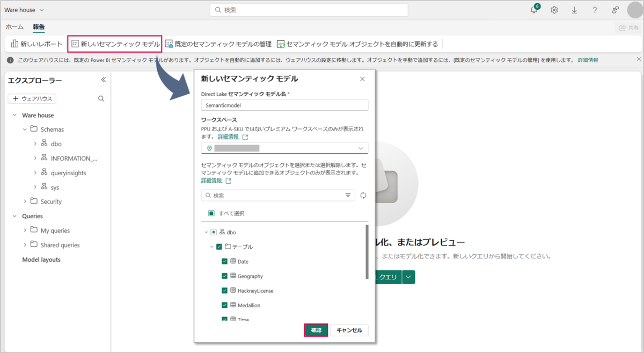Expand the Shared queries folder
Viewport: 644px width, 353px height.
[x=25, y=245]
